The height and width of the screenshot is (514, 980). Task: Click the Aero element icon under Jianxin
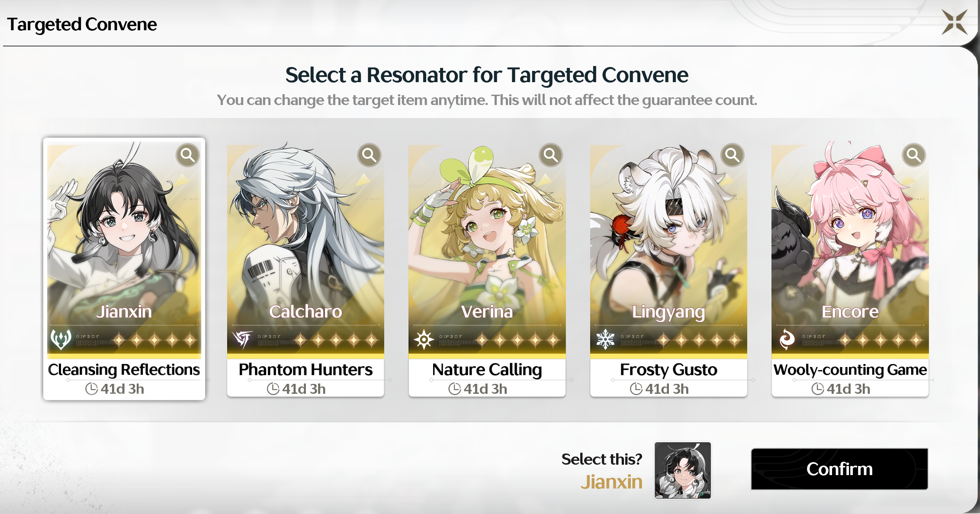click(61, 339)
